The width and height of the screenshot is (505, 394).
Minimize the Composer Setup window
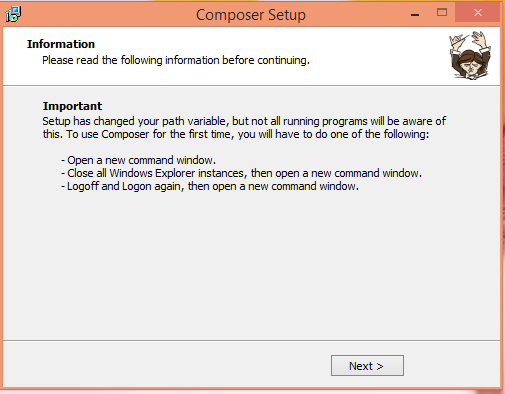click(415, 14)
